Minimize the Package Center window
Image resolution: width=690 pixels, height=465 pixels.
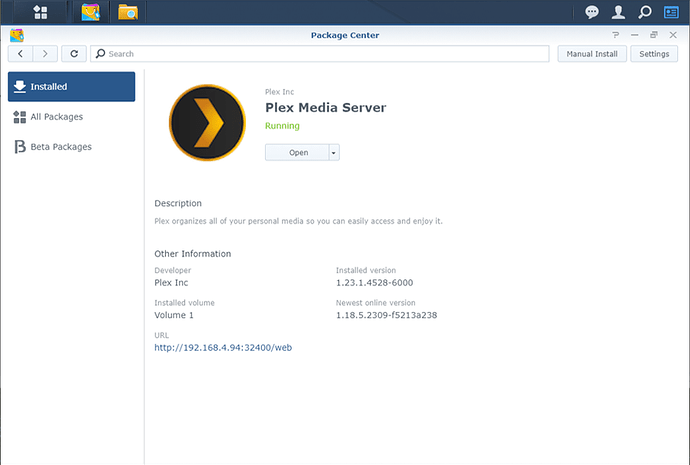pos(635,35)
